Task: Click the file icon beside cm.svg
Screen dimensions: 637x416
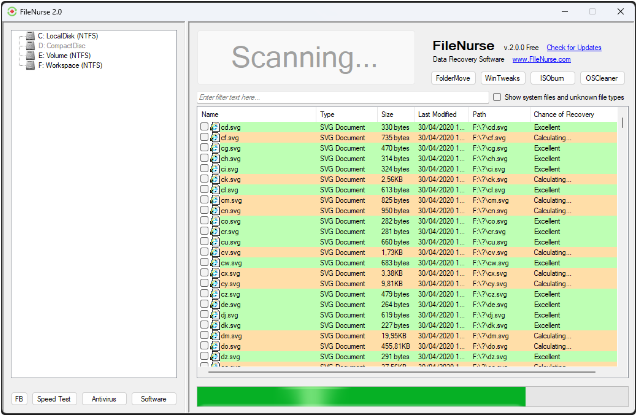Action: pyautogui.click(x=215, y=200)
